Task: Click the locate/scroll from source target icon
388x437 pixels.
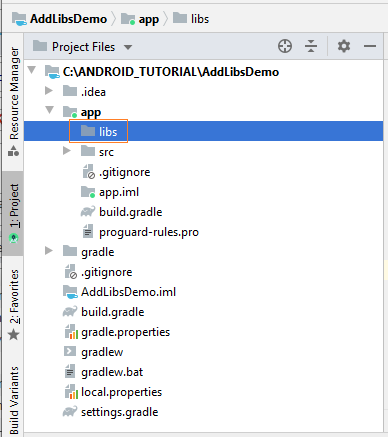Action: 285,46
